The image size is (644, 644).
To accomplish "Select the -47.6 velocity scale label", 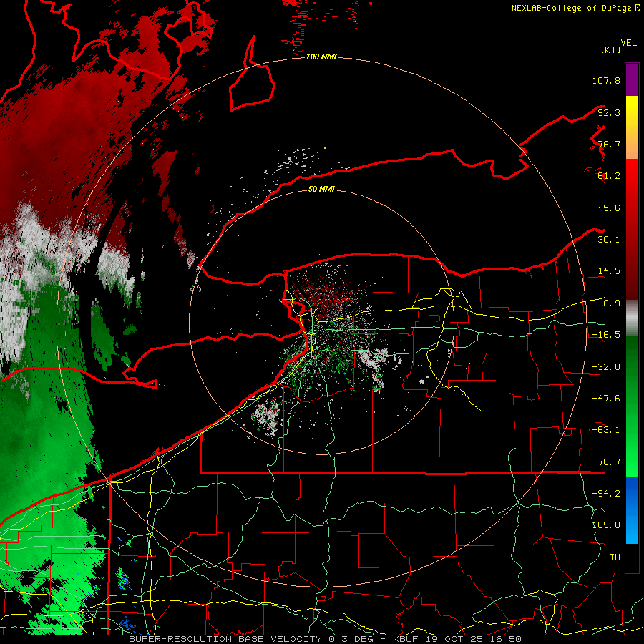I will (x=606, y=399).
